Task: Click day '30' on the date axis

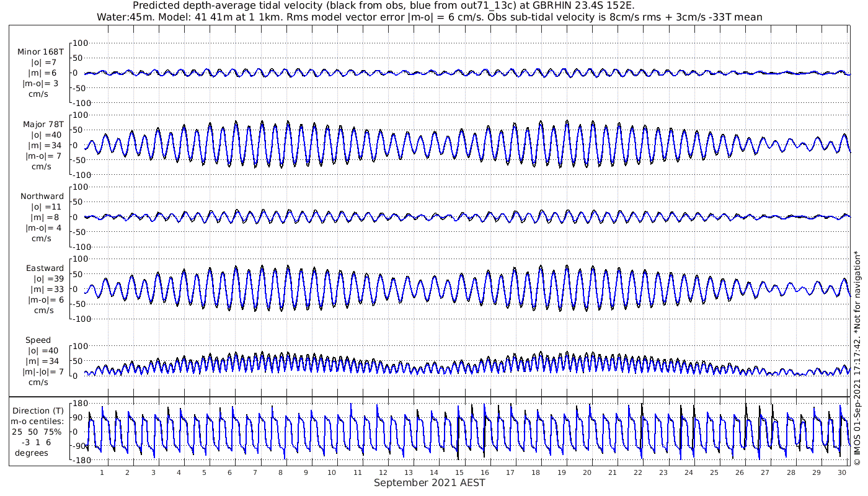Action: pos(842,472)
